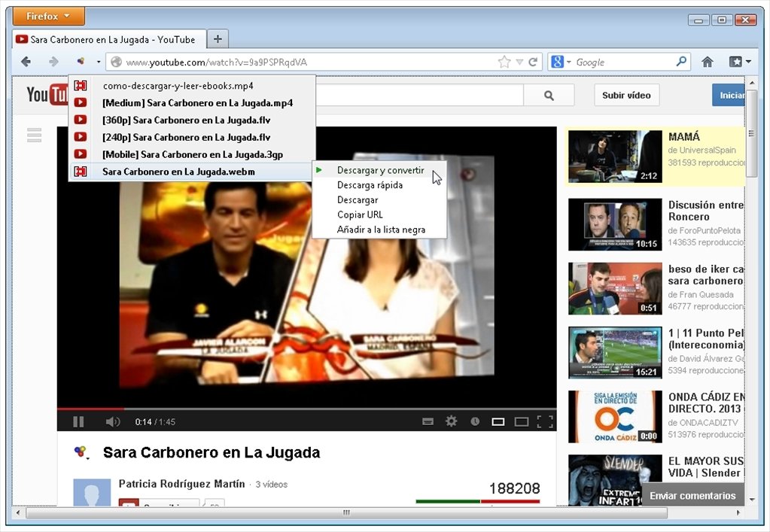Choose Descarga rápida

pos(379,185)
